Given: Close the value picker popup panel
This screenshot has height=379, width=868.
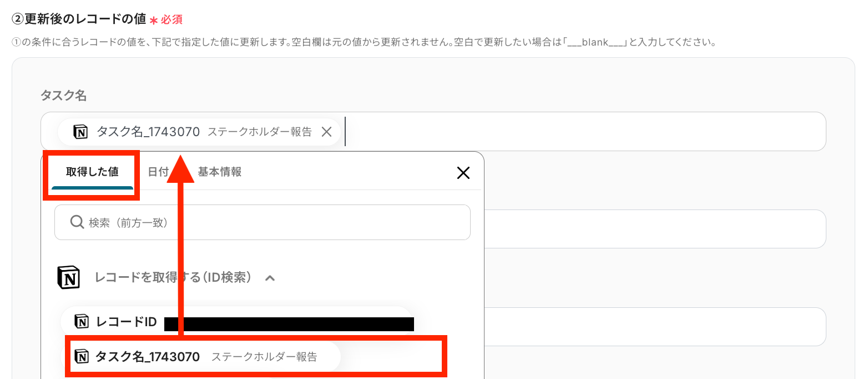Looking at the screenshot, I should [x=463, y=173].
